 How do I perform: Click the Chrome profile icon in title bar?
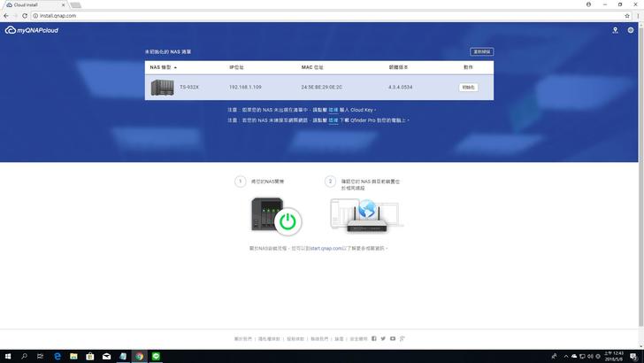(x=588, y=4)
